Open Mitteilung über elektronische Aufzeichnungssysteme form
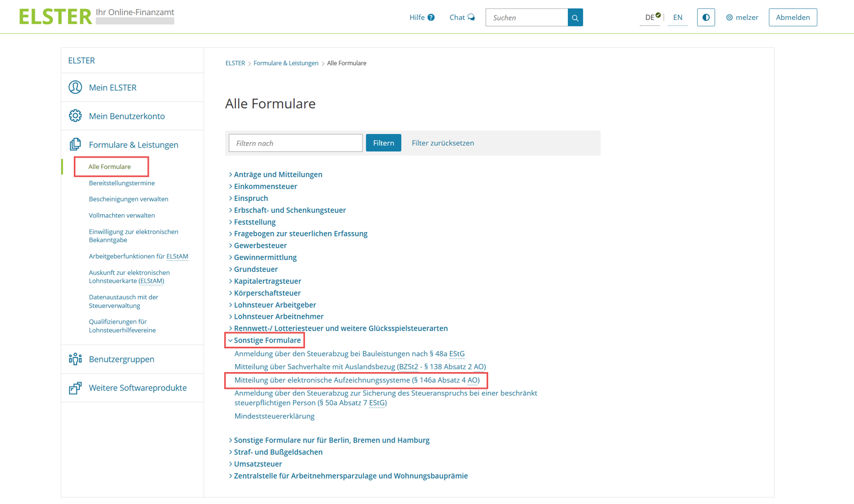Screen dimensions: 854x504 click(x=357, y=380)
